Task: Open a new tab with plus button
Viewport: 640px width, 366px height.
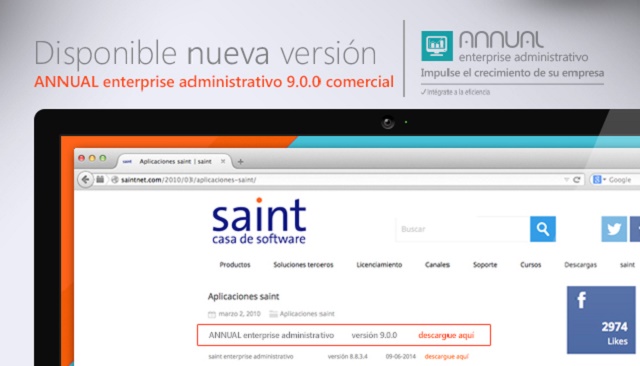Action: [240, 162]
